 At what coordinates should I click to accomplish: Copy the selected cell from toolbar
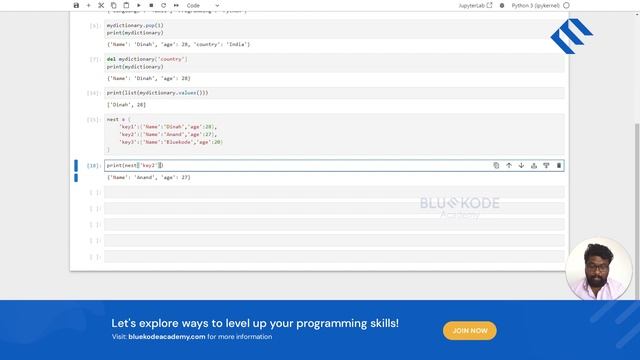[x=113, y=5]
